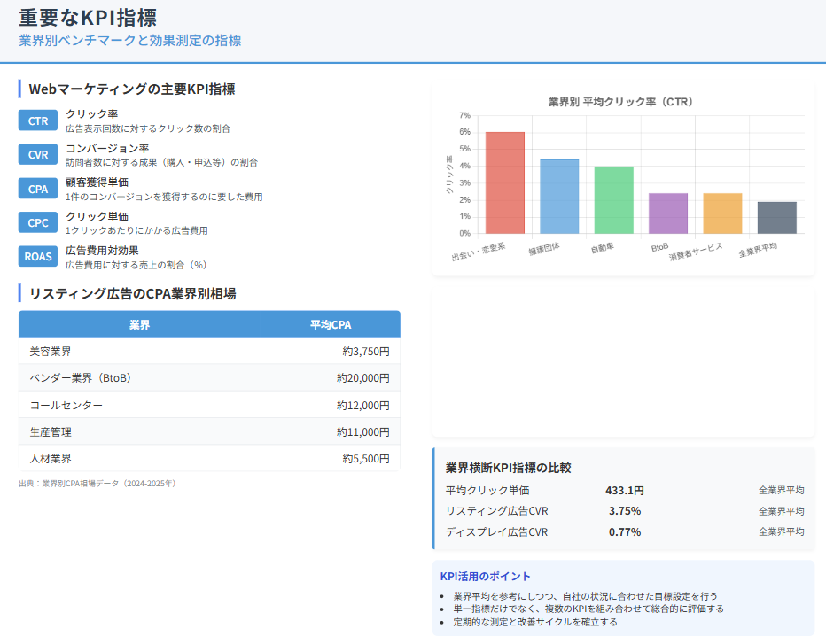
Task: Click the KPI活用のポイント heading
Action: click(x=485, y=577)
